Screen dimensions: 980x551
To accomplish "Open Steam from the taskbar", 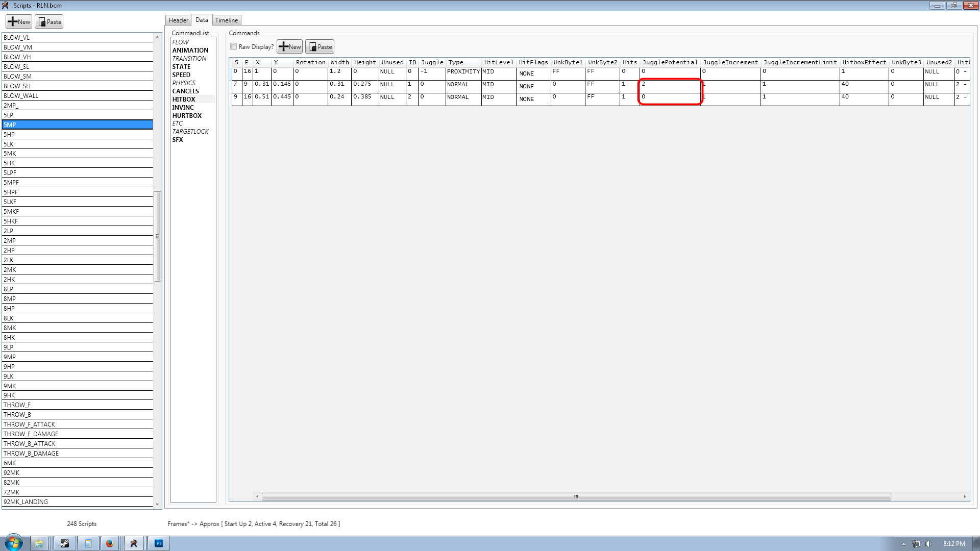I will pyautogui.click(x=65, y=543).
